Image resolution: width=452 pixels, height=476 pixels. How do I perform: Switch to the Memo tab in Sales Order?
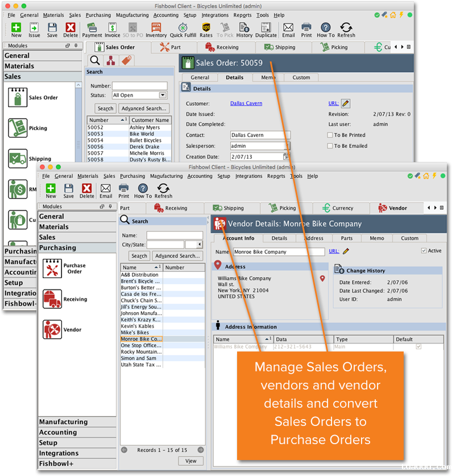coord(268,77)
